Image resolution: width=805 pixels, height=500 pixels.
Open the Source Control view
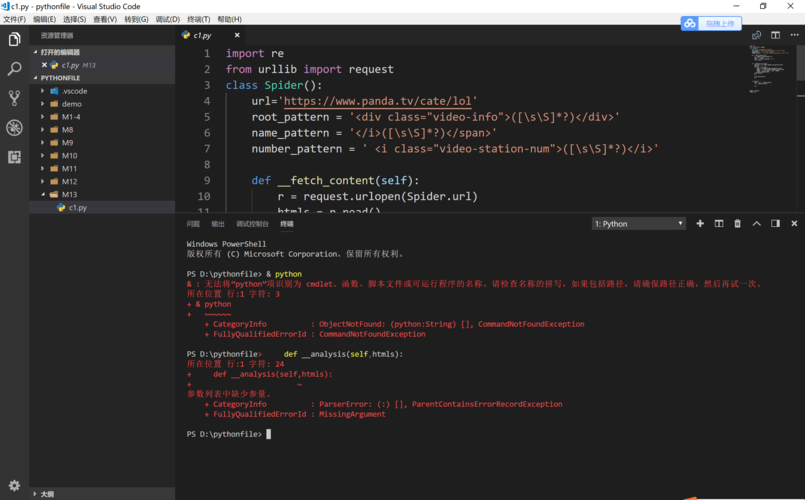click(x=14, y=98)
